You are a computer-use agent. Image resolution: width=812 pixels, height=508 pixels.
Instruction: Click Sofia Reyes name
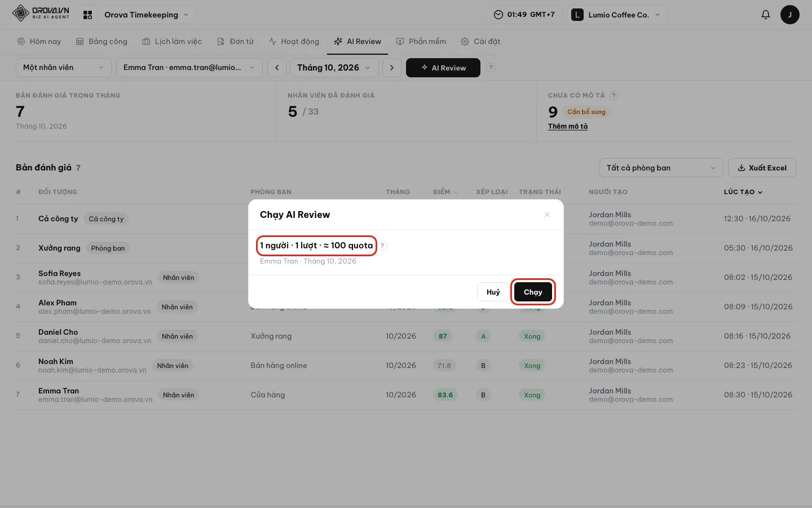click(x=59, y=273)
